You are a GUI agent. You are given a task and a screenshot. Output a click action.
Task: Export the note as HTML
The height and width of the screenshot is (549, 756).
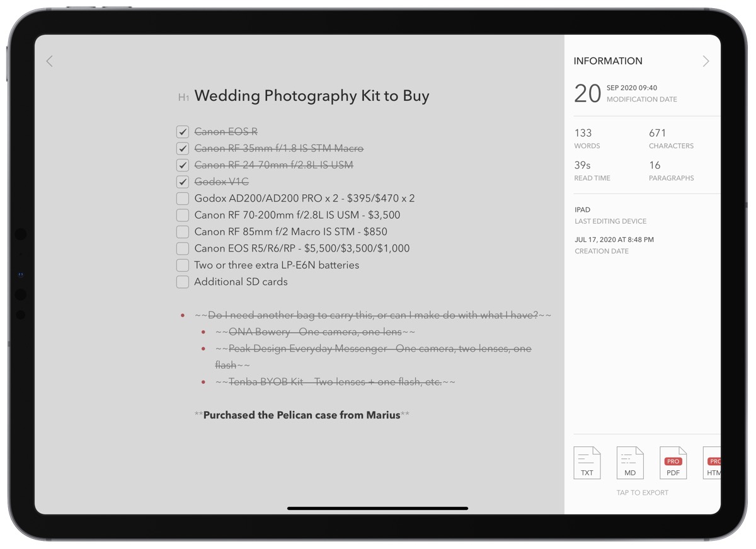point(712,463)
